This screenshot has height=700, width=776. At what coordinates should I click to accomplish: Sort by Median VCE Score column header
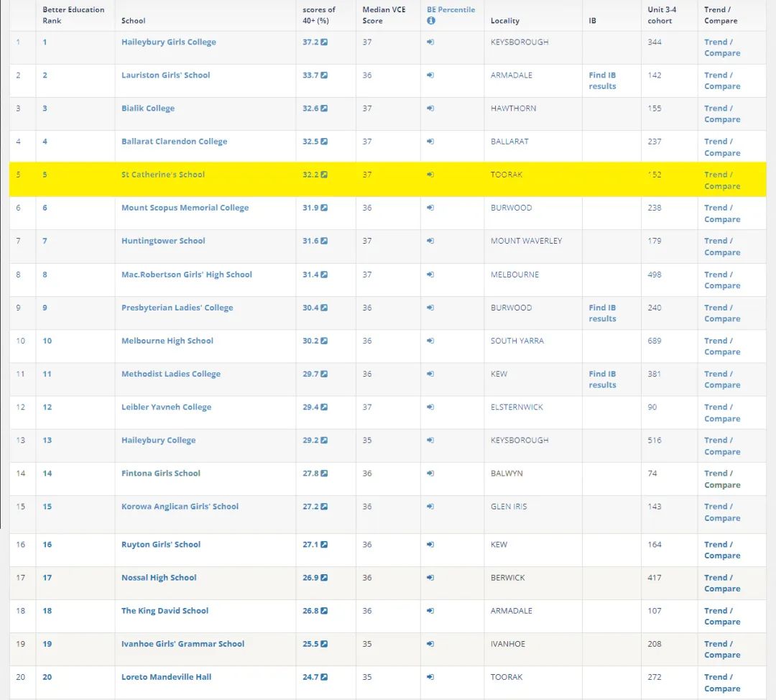coord(384,15)
